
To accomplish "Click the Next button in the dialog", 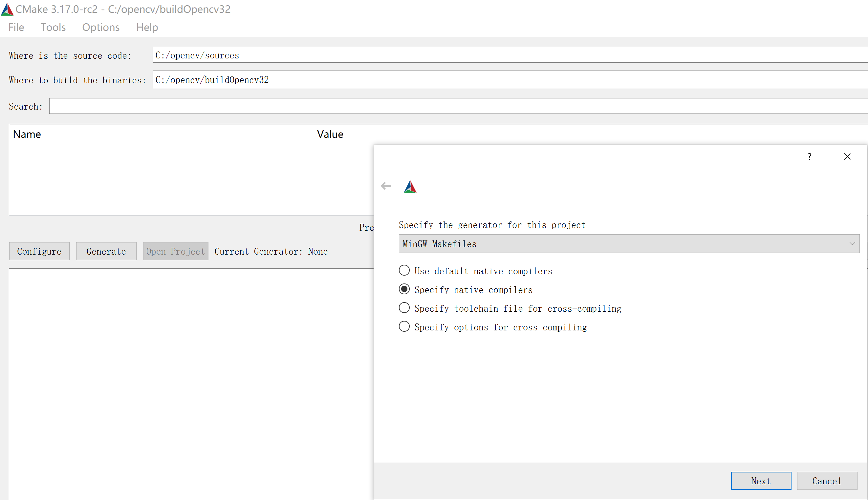I will pos(760,481).
